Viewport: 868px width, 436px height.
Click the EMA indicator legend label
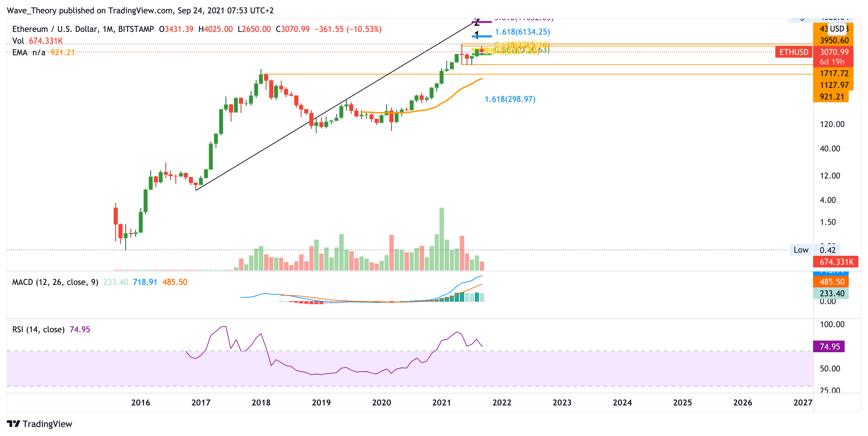[20, 53]
